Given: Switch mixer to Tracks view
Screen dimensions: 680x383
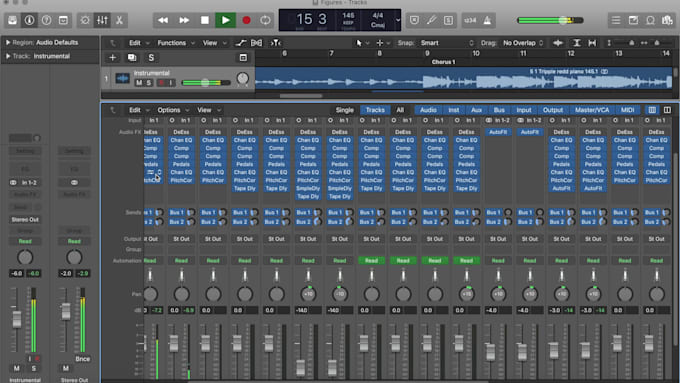Looking at the screenshot, I should tap(375, 110).
